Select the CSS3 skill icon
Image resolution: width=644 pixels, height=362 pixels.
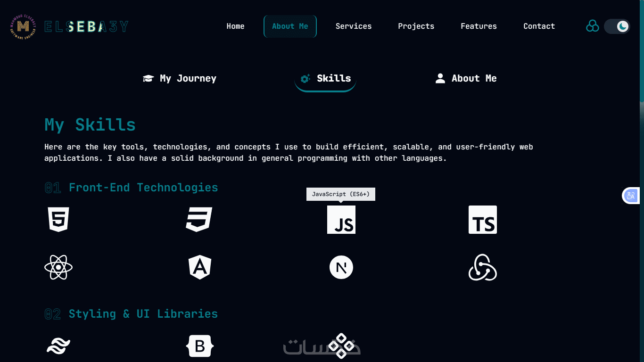coord(199,220)
